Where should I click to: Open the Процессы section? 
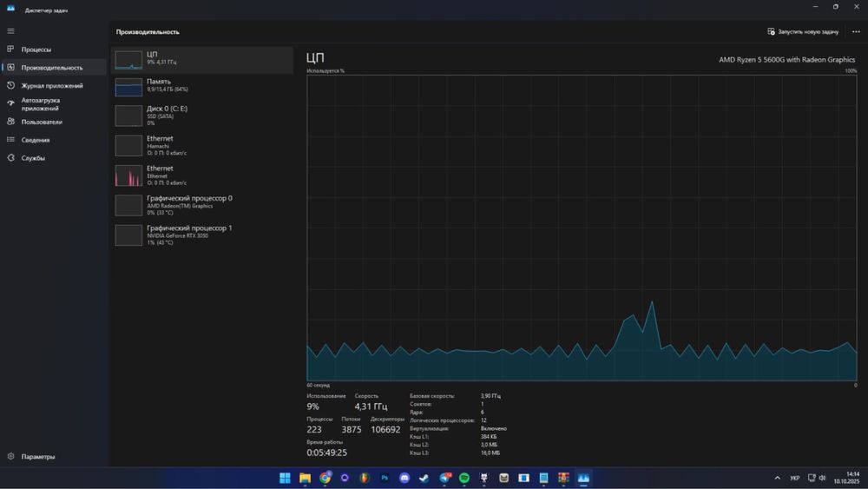pos(54,50)
